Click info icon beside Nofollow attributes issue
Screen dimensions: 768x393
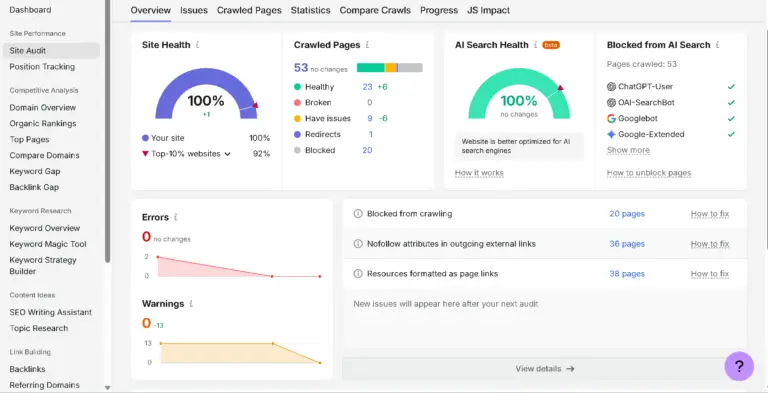pyautogui.click(x=358, y=244)
